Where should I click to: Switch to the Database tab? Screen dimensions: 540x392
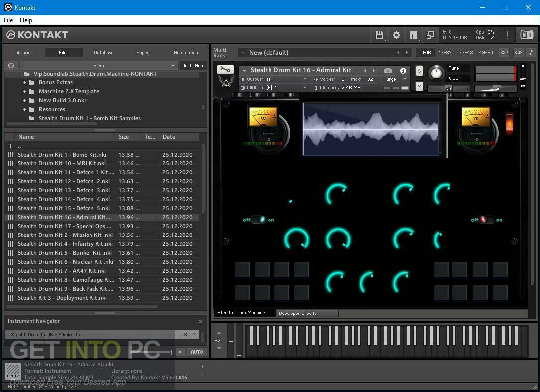(x=103, y=52)
